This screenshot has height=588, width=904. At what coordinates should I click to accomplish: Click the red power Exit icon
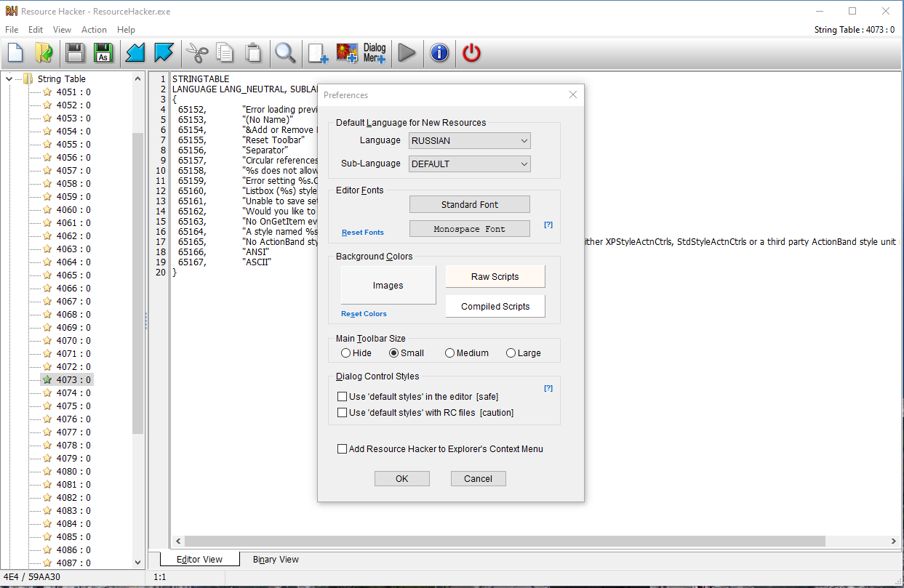tap(472, 52)
